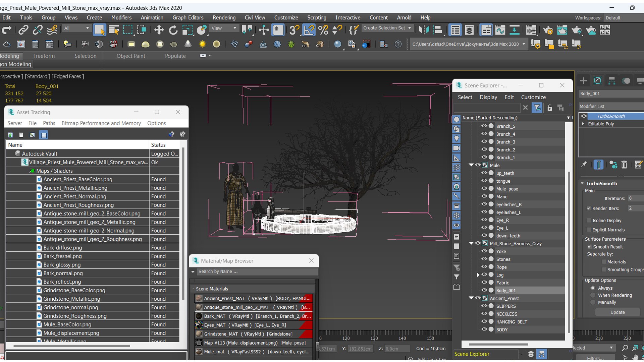Open the Rendering menu

(x=224, y=17)
